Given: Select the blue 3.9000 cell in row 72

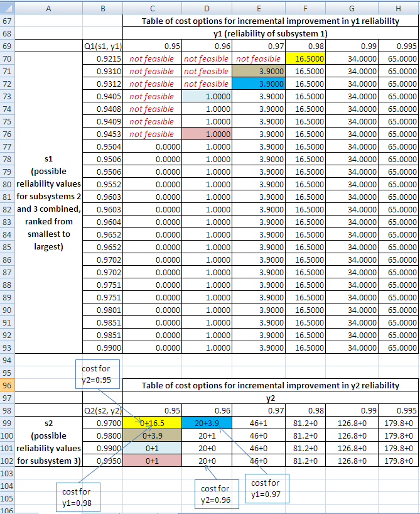Looking at the screenshot, I should click(259, 84).
